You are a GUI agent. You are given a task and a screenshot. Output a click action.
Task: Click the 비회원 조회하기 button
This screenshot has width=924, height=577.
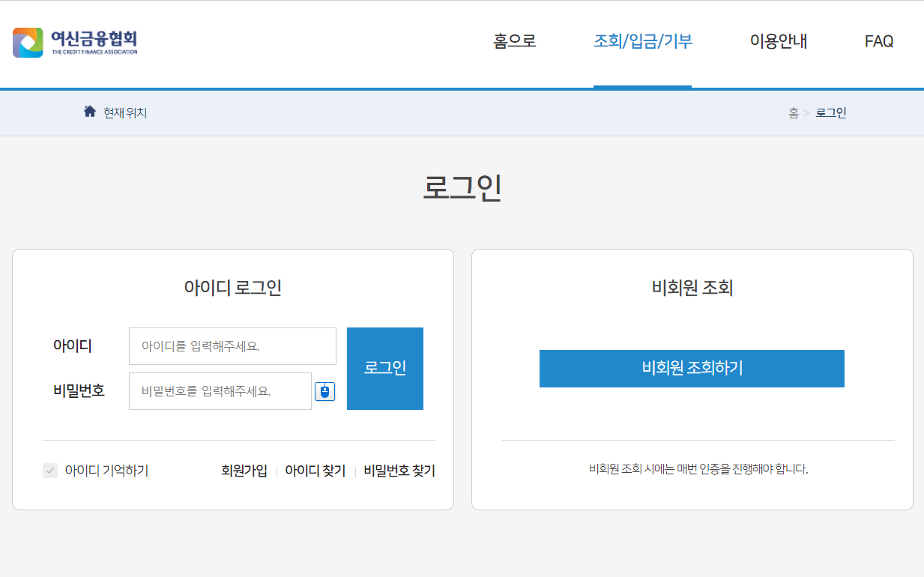click(x=691, y=368)
